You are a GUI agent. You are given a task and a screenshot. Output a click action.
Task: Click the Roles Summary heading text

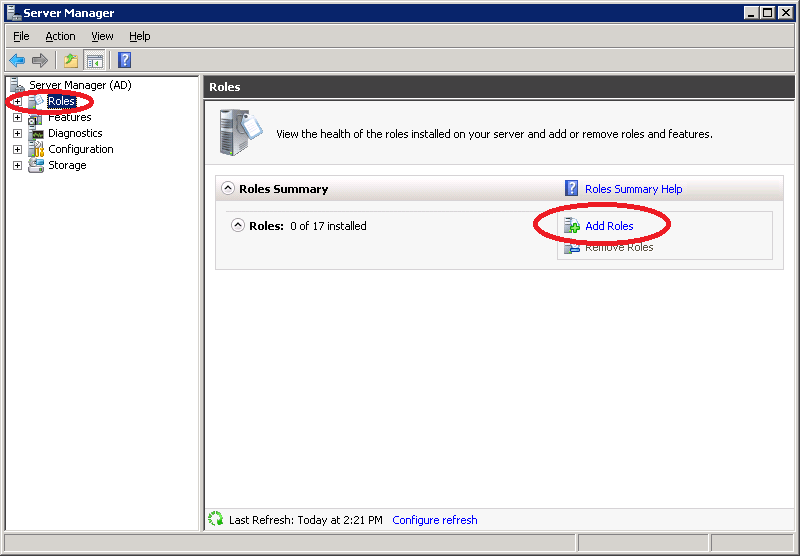[284, 189]
